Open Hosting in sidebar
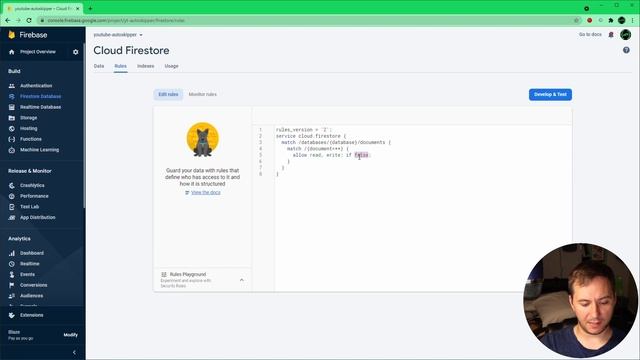 [29, 128]
